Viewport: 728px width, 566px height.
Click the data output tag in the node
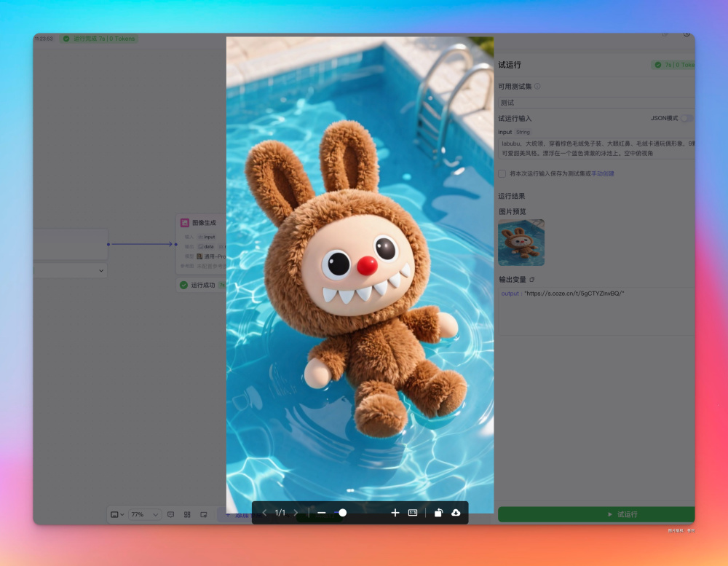[x=206, y=247]
